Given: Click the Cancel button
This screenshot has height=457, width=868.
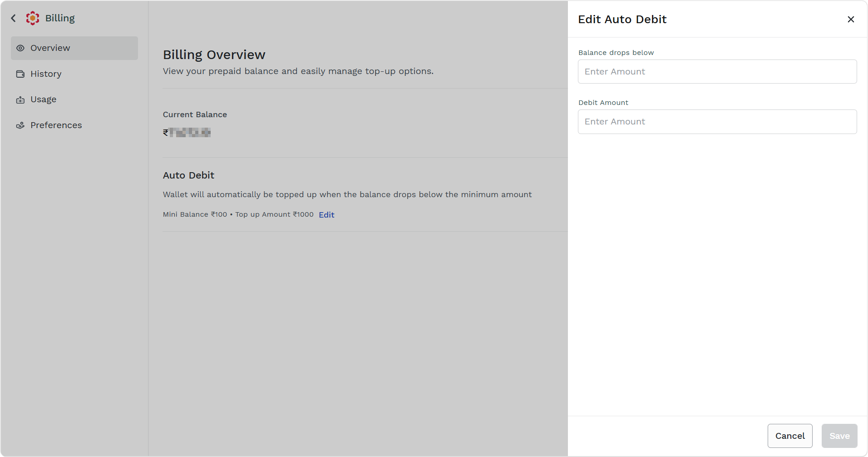Looking at the screenshot, I should [790, 436].
